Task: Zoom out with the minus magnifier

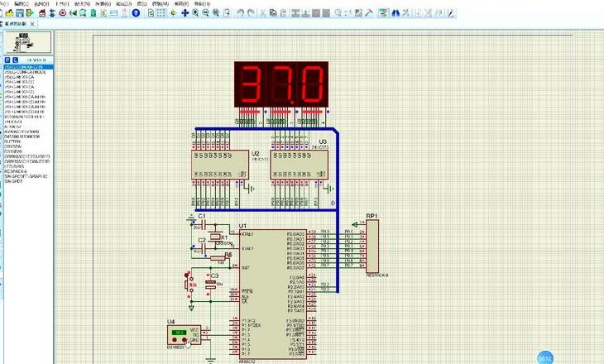Action: tap(206, 13)
